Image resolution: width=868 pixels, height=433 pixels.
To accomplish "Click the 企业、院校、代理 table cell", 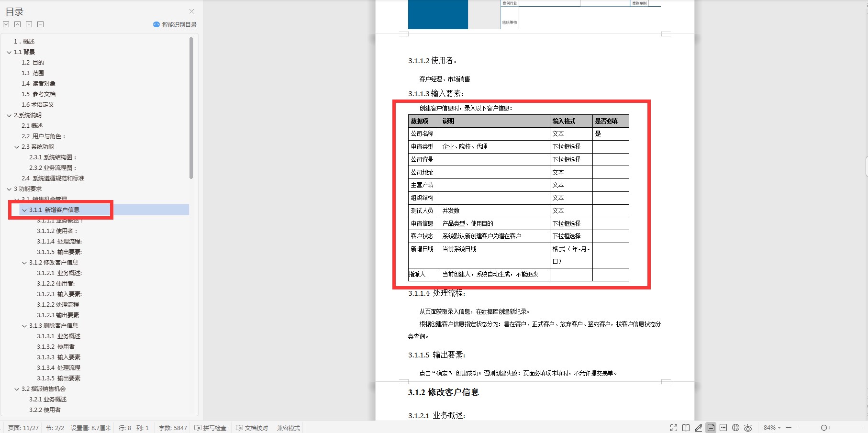I will 495,147.
